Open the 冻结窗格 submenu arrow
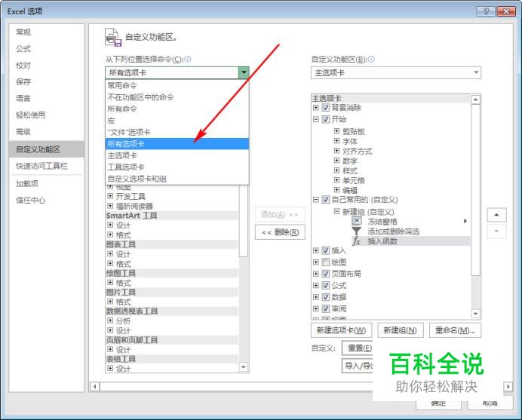Viewport: 522px width, 420px height. (465, 221)
